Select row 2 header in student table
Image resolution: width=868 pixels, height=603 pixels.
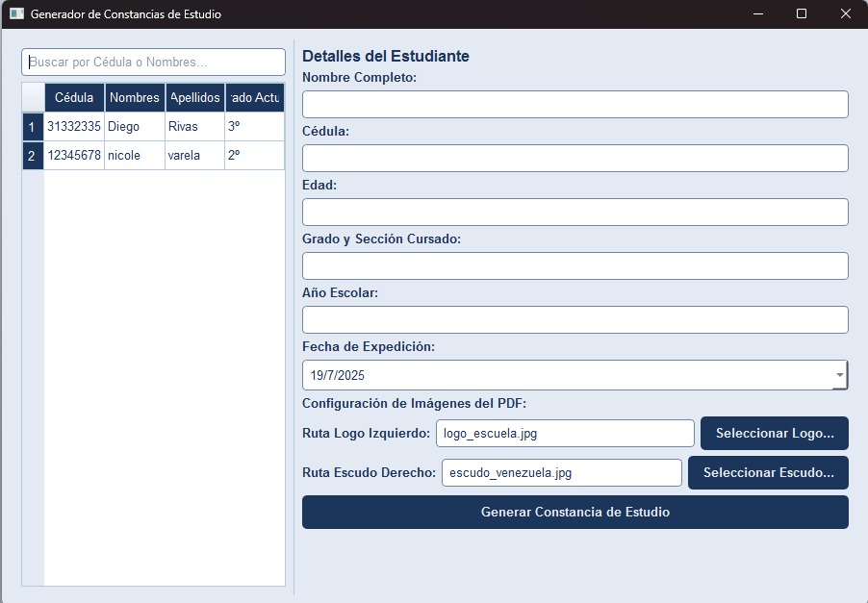(32, 156)
